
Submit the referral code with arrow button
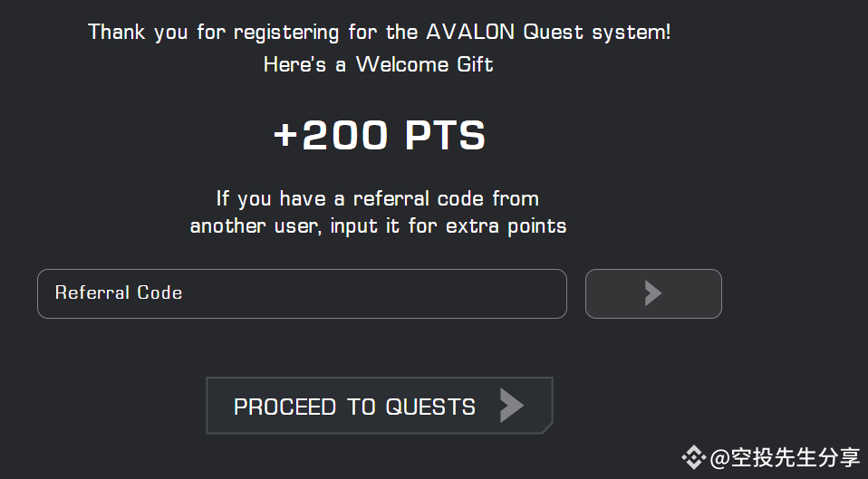pyautogui.click(x=653, y=293)
